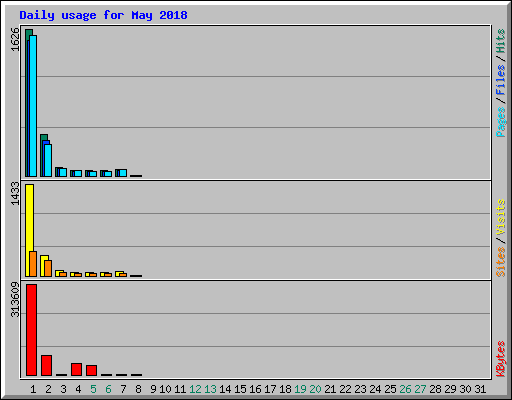Click day label 8 on the x-axis
The height and width of the screenshot is (400, 512).
pos(138,389)
